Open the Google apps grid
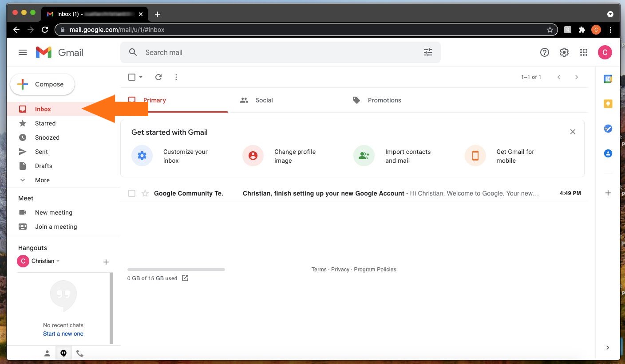Image resolution: width=625 pixels, height=364 pixels. 584,52
